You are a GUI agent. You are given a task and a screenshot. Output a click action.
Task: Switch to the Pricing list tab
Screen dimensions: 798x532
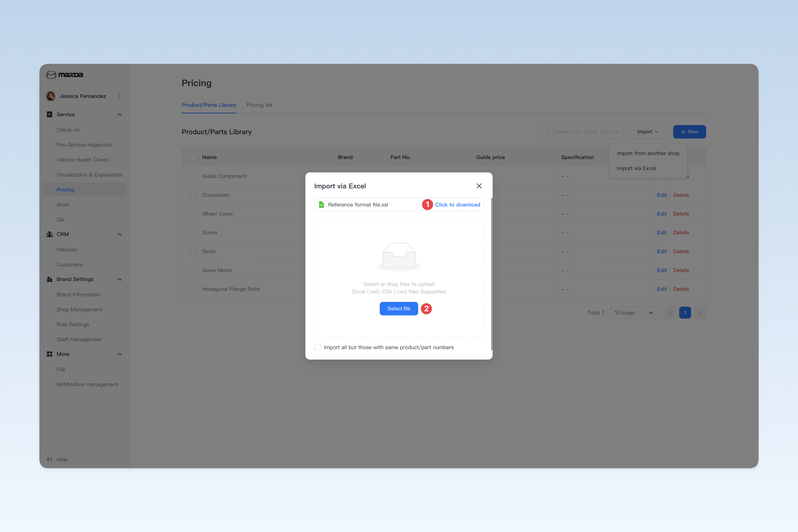259,105
